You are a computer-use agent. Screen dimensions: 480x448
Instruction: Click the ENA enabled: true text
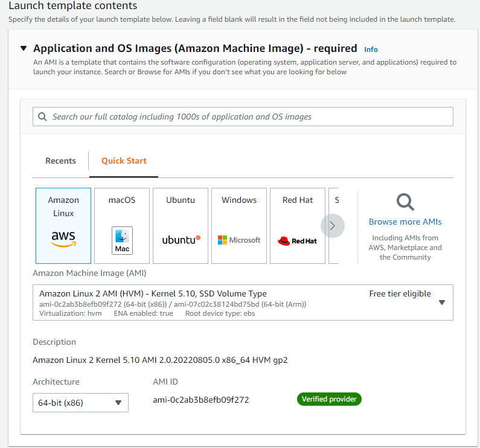pyautogui.click(x=143, y=313)
